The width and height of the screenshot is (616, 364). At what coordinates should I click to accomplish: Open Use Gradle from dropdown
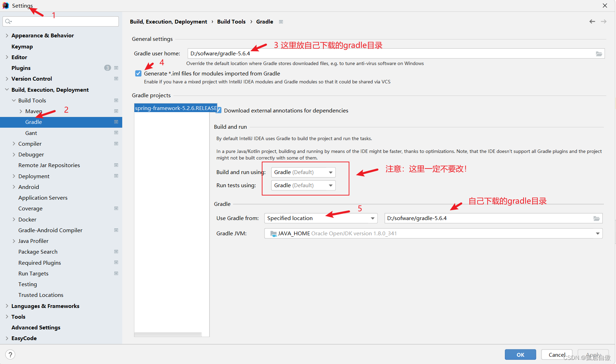321,218
